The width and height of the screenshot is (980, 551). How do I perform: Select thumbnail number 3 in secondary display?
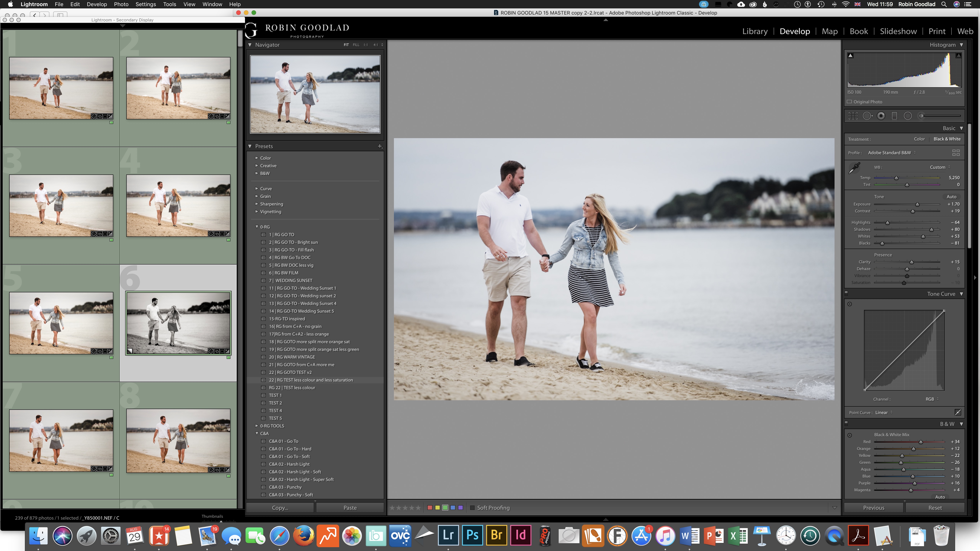tap(61, 206)
